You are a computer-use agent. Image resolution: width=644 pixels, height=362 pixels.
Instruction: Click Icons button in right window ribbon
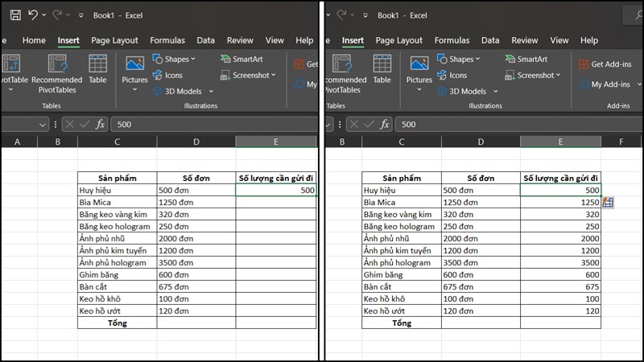[x=452, y=75]
